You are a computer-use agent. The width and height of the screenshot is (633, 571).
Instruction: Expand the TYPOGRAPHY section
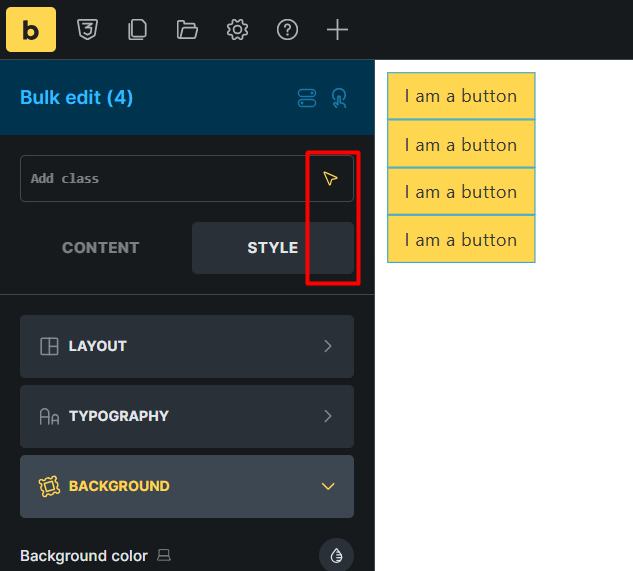(187, 416)
